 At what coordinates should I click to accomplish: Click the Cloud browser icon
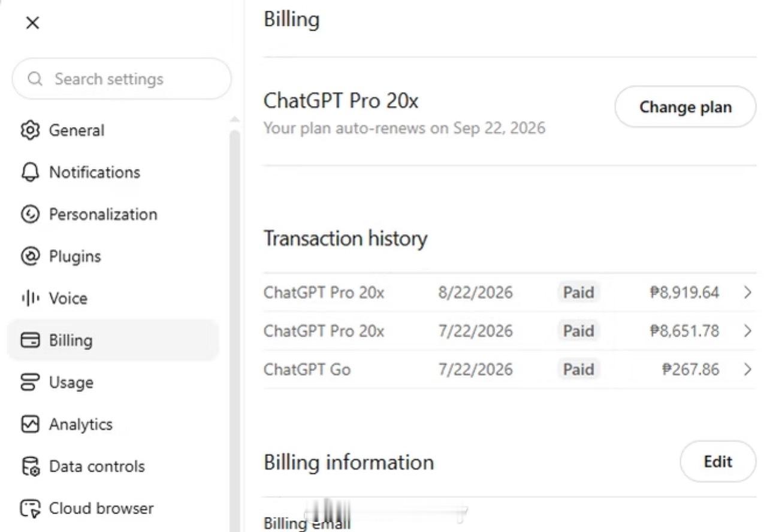pyautogui.click(x=30, y=509)
